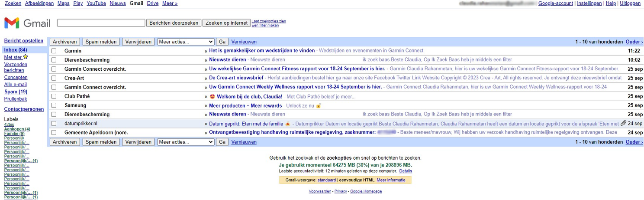This screenshot has height=200, width=644.
Task: Click Verwijderen in the top toolbar
Action: coord(138,42)
